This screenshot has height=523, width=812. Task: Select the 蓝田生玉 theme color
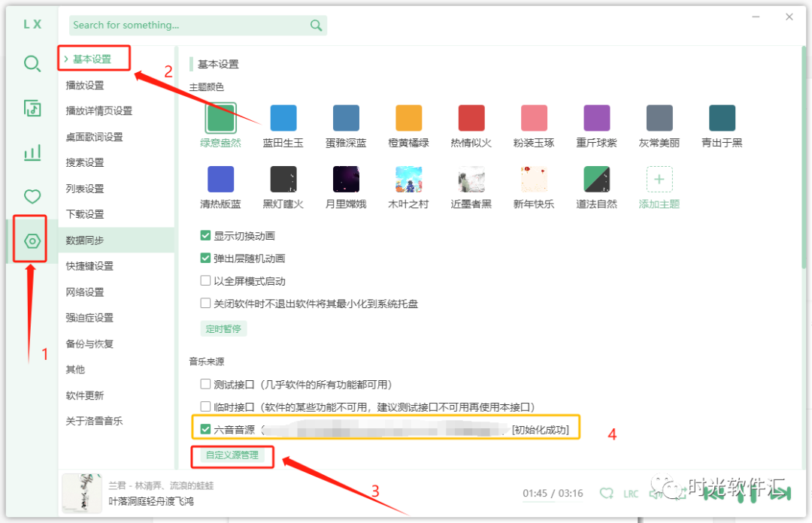(283, 117)
